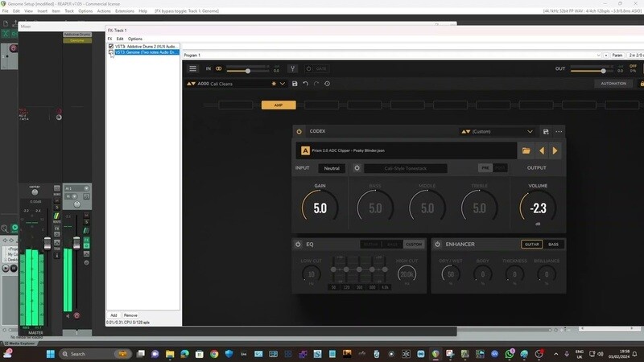Screen dimensions: 644x362
Task: Load the next capture file
Action: 555,150
